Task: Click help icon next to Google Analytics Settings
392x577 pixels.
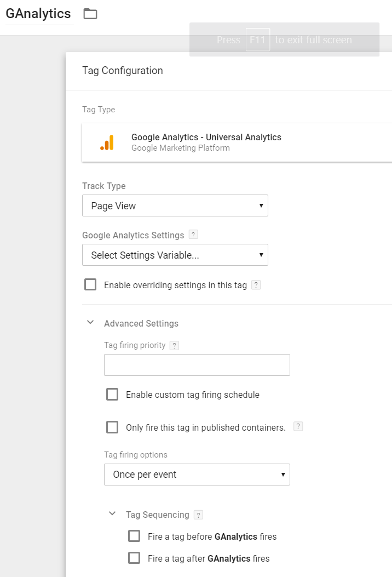Action: click(193, 235)
